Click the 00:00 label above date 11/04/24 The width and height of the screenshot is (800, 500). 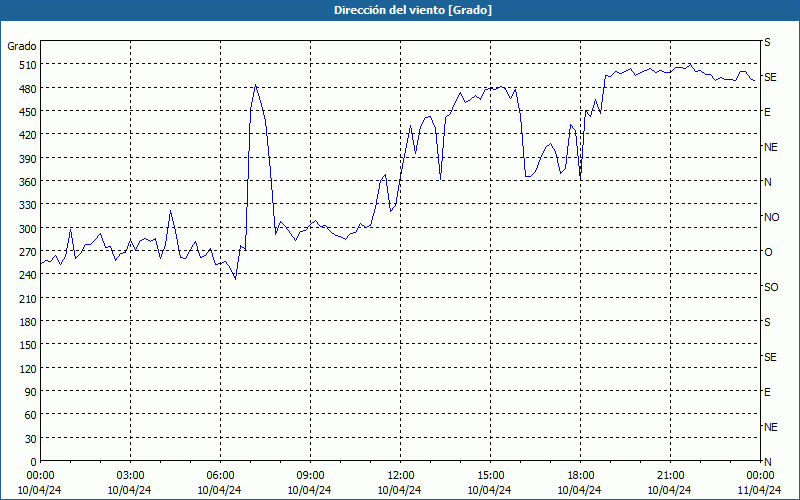(760, 476)
